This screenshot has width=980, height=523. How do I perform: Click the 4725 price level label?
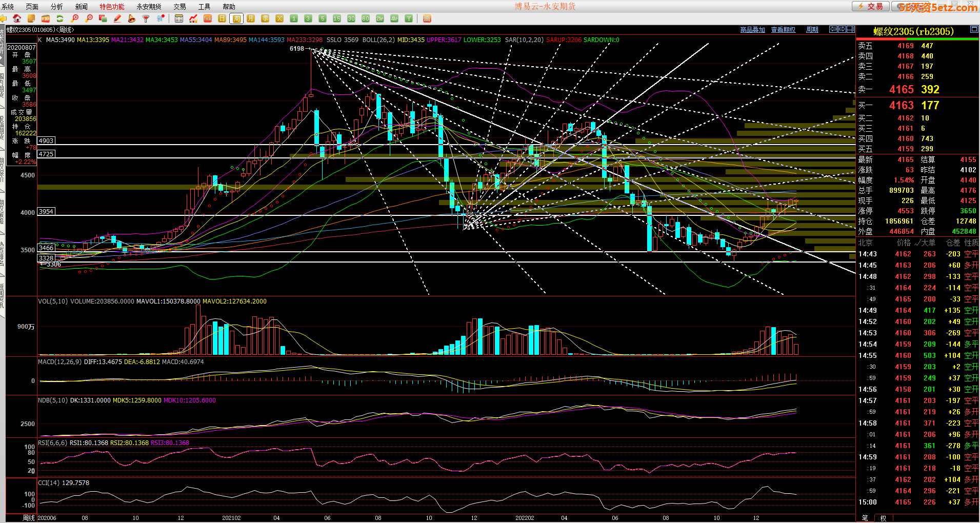46,154
